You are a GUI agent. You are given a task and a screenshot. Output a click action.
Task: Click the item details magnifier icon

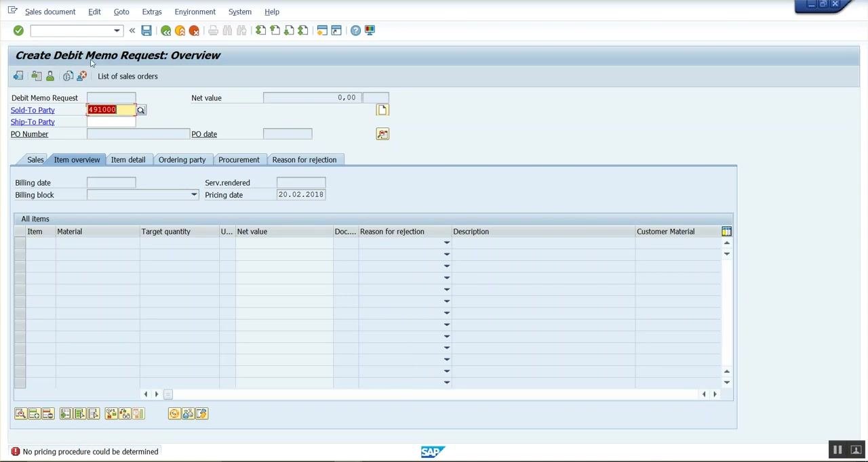20,414
